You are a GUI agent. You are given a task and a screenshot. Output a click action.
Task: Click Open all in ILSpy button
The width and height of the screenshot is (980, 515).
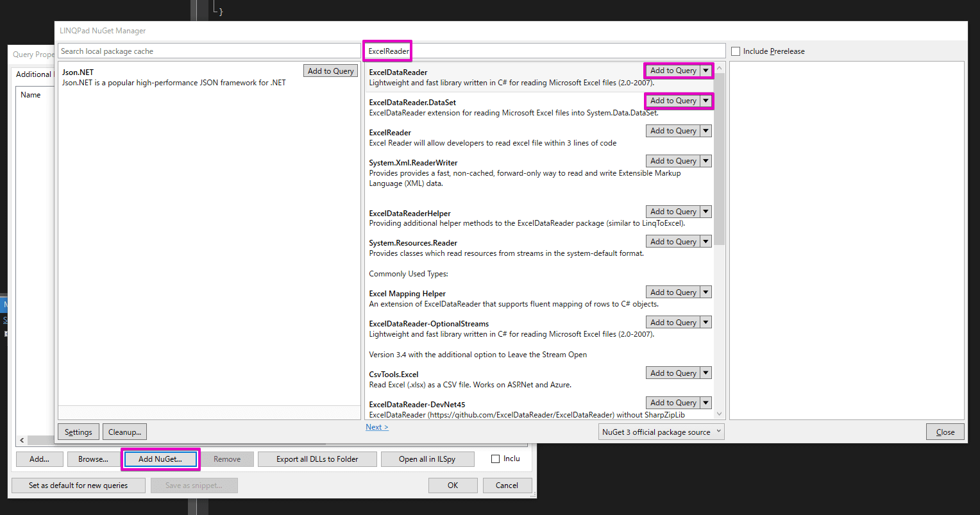(x=427, y=459)
